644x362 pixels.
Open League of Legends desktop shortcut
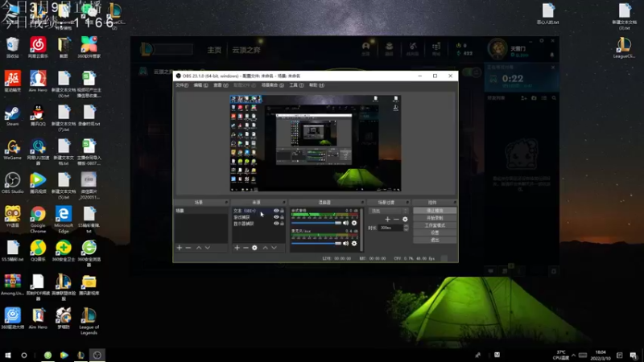point(89,321)
